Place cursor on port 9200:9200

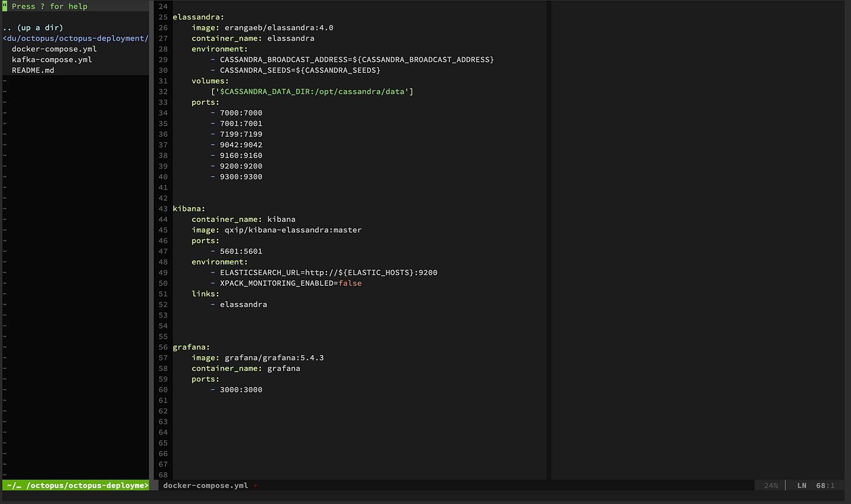click(241, 166)
